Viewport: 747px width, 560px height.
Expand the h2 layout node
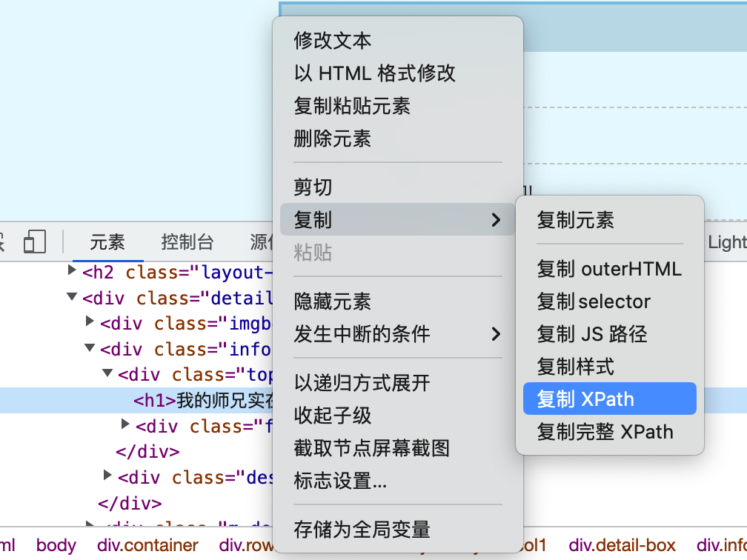tap(72, 270)
